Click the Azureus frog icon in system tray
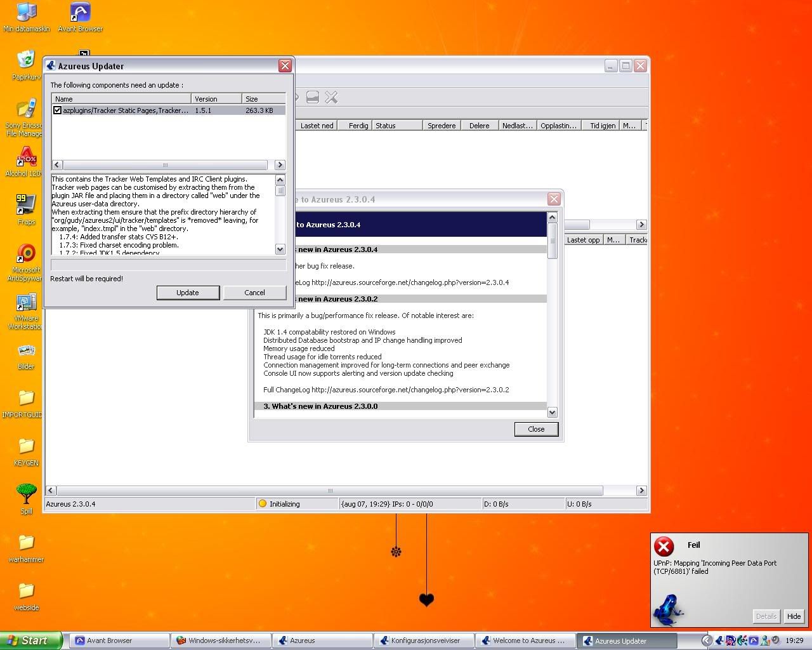The height and width of the screenshot is (650, 812). (x=720, y=640)
